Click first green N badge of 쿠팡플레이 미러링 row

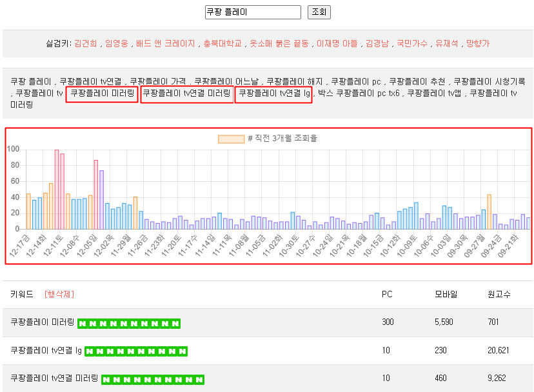point(83,324)
